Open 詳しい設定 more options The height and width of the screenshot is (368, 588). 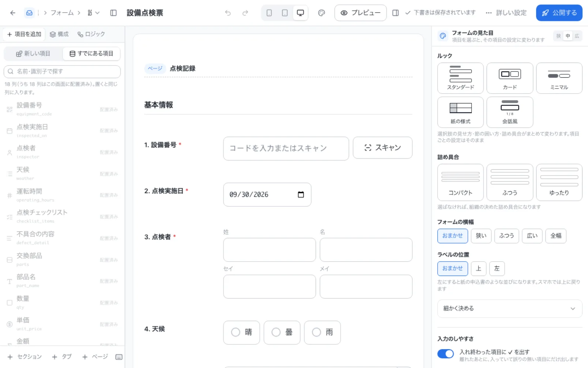coord(506,13)
